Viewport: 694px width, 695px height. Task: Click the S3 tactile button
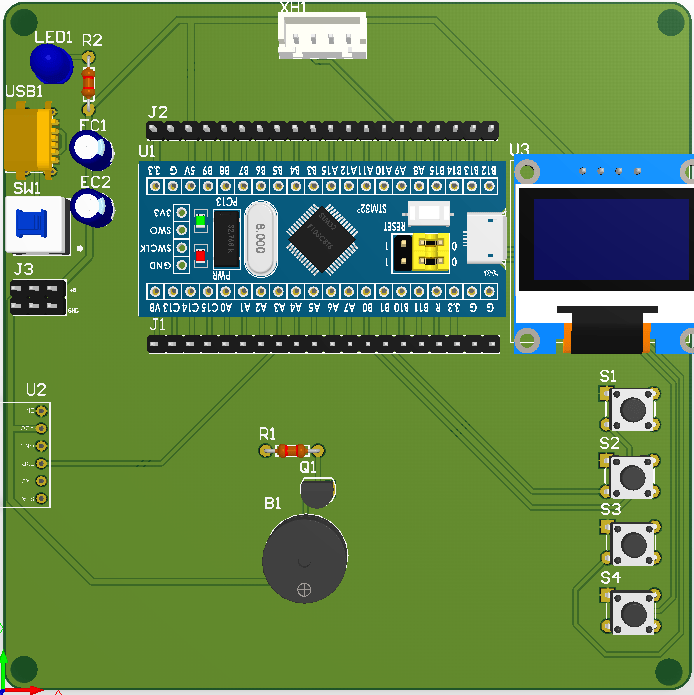click(x=633, y=543)
